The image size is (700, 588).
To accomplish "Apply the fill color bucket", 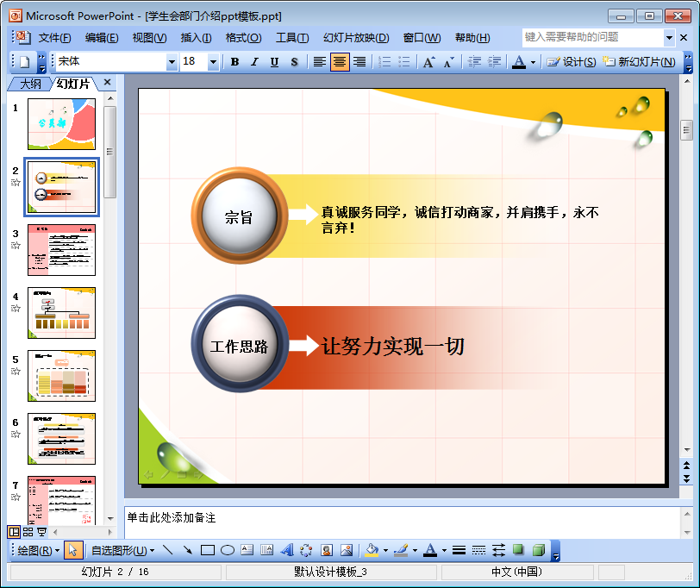I will coord(372,550).
